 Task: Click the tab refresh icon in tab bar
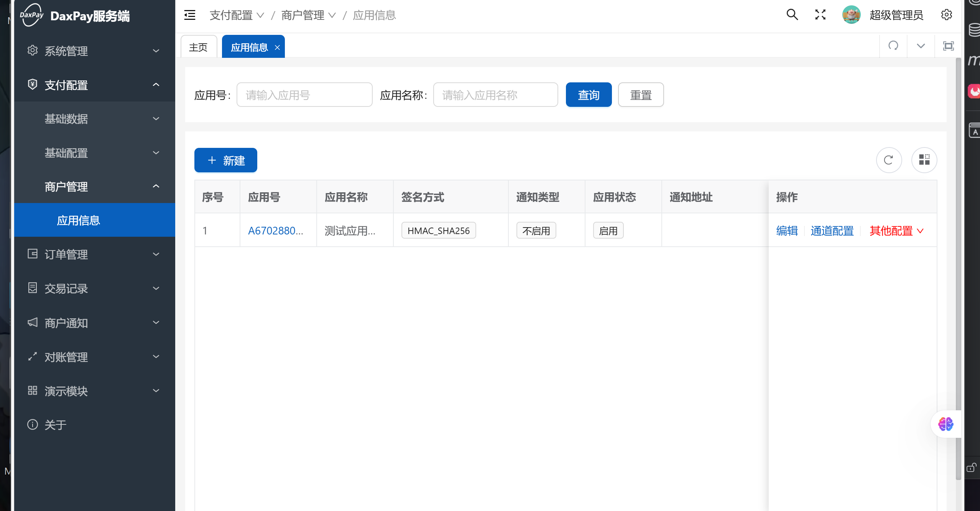(893, 46)
